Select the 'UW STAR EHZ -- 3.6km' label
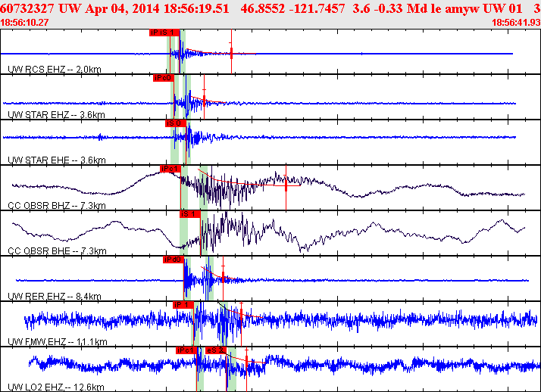The height and width of the screenshot is (392, 541). click(56, 115)
